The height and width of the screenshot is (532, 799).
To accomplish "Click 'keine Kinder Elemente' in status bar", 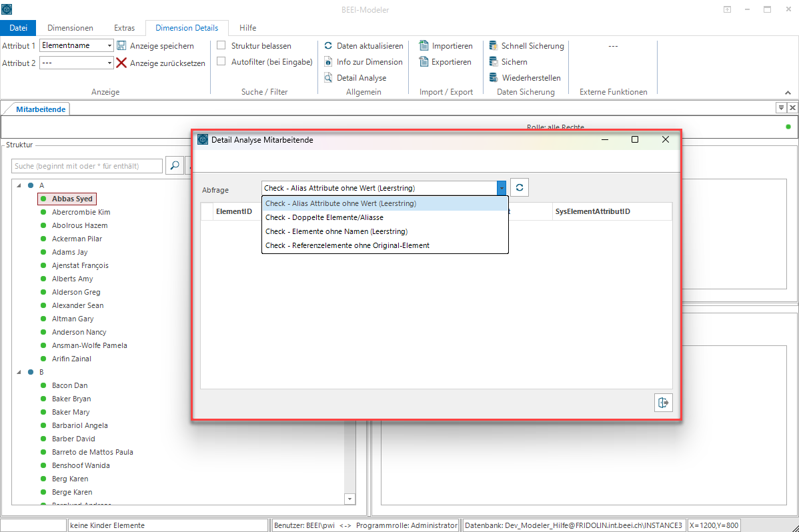I will tap(107, 525).
